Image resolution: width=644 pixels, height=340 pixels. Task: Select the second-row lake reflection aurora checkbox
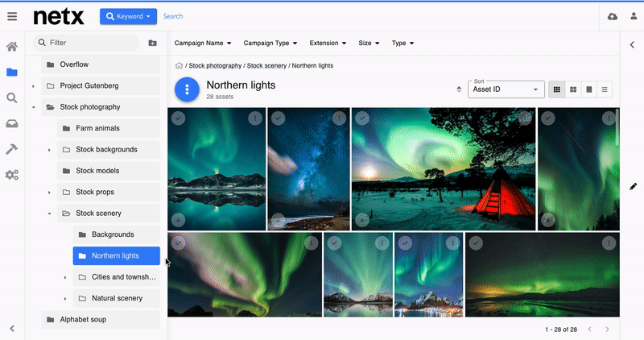334,243
